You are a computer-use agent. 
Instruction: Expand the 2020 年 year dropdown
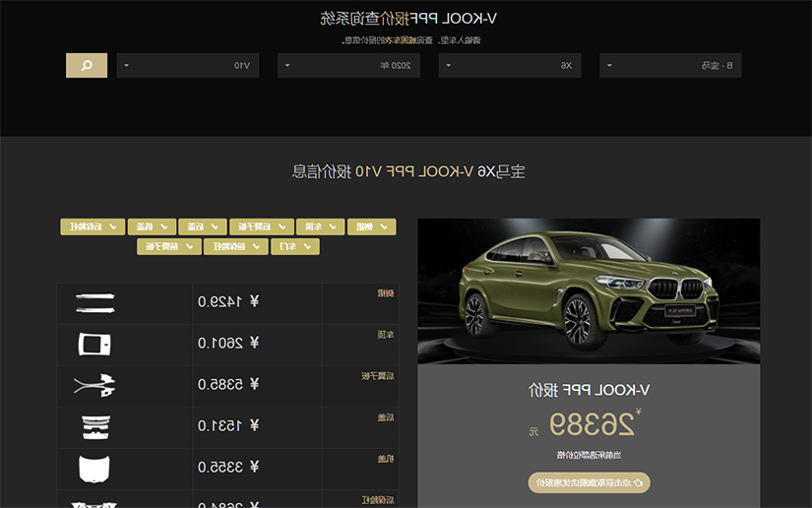[348, 65]
